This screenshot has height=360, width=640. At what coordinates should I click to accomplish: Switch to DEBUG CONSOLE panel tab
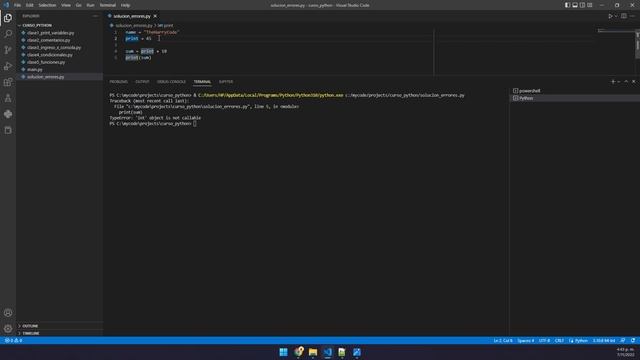tap(171, 82)
